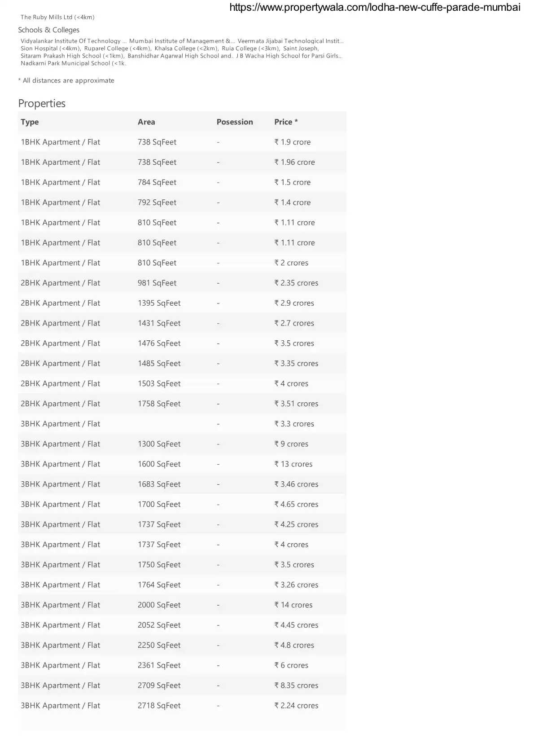Click Vidyalankar Institute Of Technology link
This screenshot has height=756, width=534.
point(71,41)
